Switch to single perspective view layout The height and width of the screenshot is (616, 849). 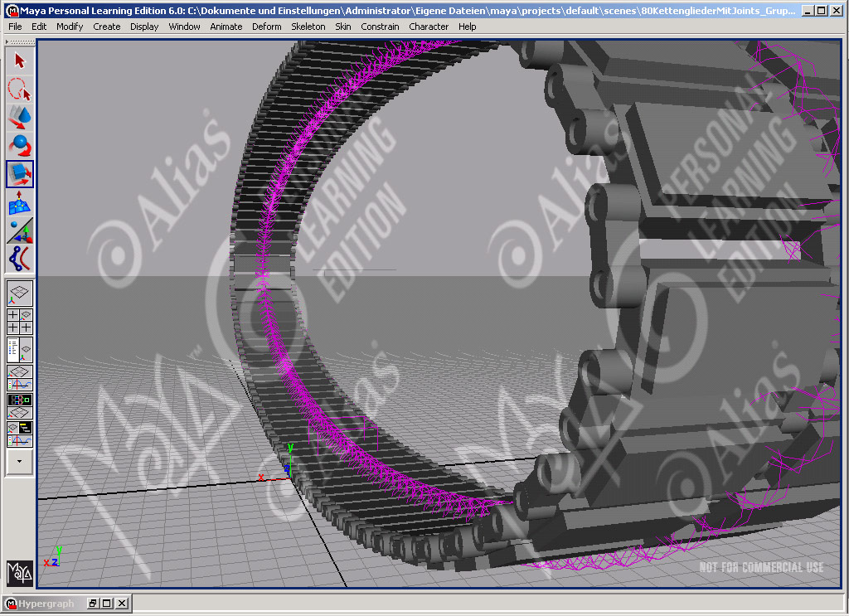[x=20, y=293]
